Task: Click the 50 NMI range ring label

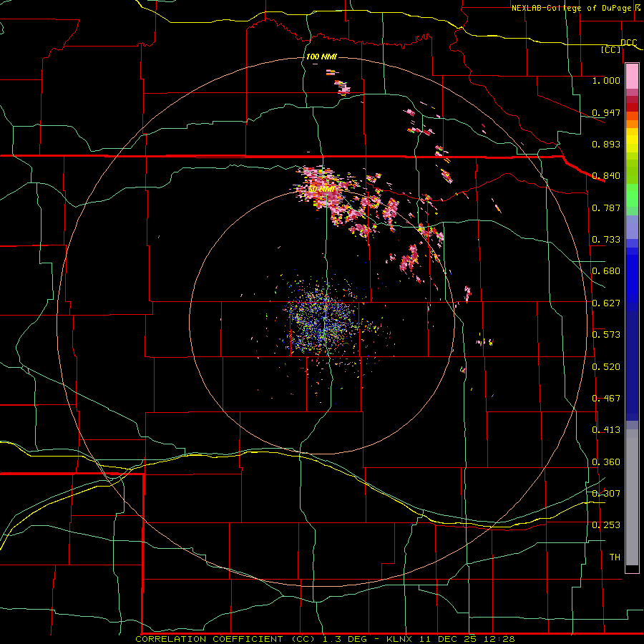Action: coord(321,190)
